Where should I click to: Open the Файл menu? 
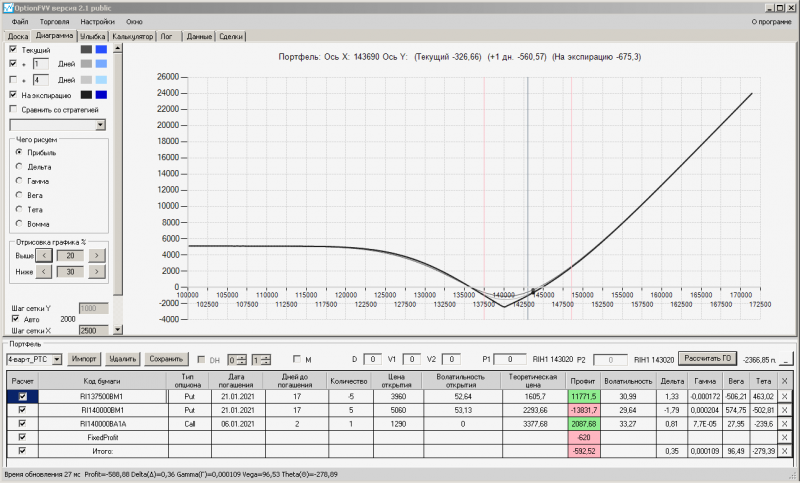(x=20, y=22)
